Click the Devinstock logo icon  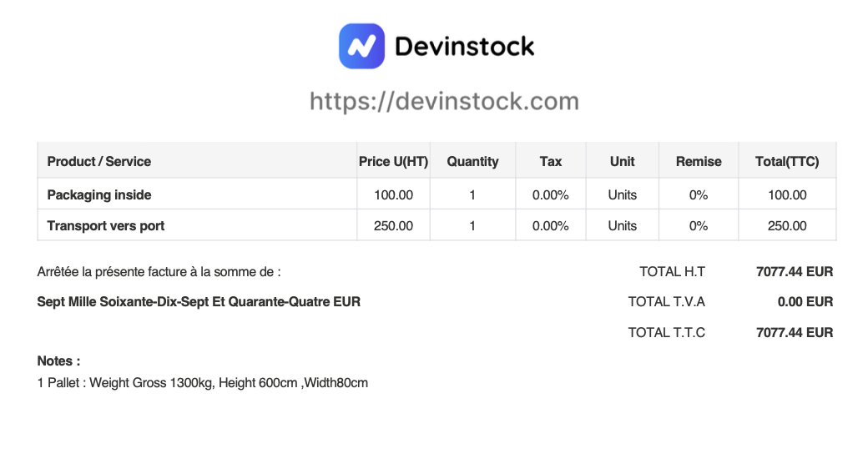point(361,46)
